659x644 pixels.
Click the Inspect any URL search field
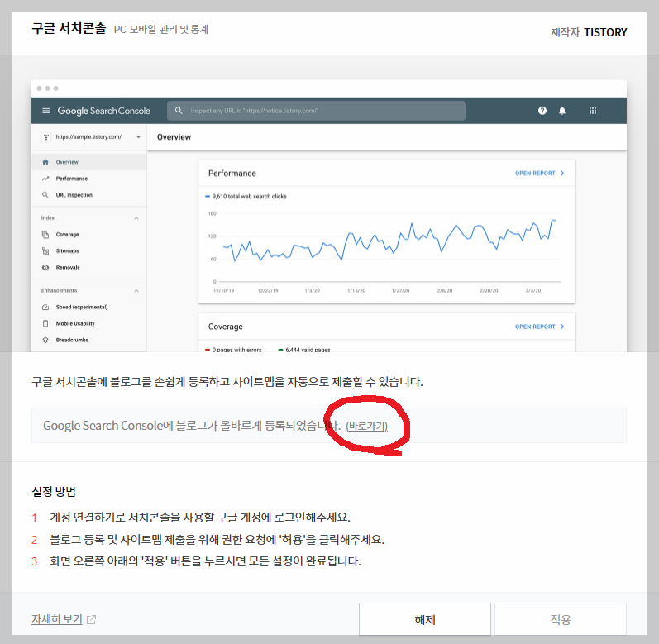click(316, 111)
